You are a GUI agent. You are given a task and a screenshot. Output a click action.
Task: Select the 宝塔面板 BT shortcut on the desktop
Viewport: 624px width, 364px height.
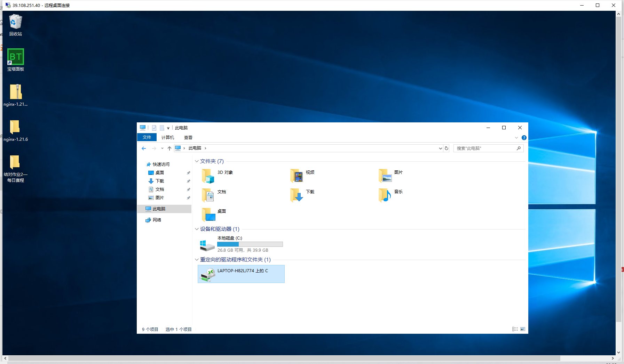coord(16,60)
